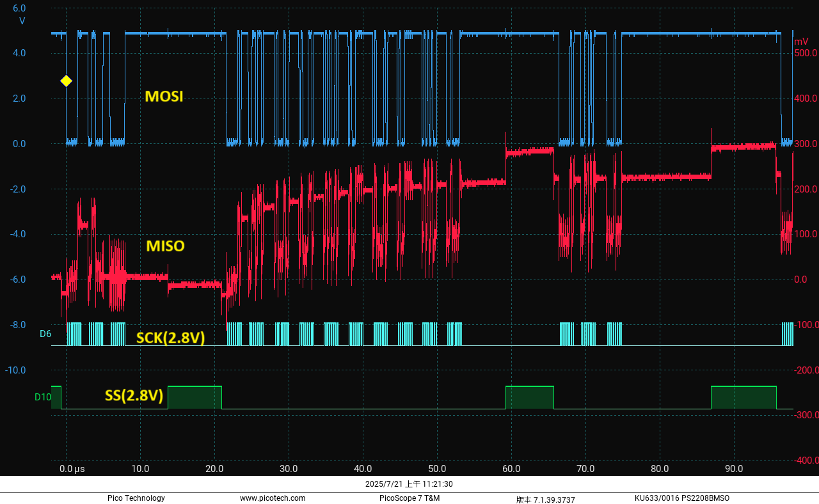Click the SCK(2.8V) label
This screenshot has height=504, width=819.
click(x=170, y=338)
